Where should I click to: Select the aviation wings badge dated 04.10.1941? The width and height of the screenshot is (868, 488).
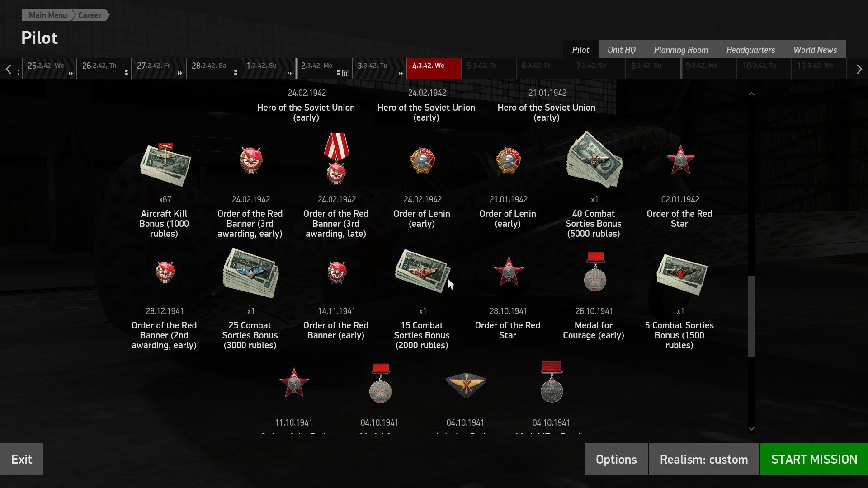click(466, 384)
